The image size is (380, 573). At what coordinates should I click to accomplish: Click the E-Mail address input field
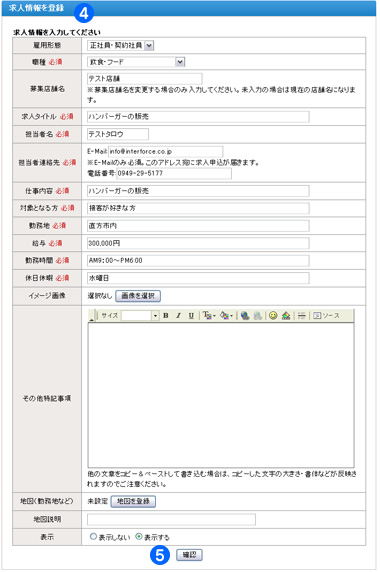pos(166,151)
